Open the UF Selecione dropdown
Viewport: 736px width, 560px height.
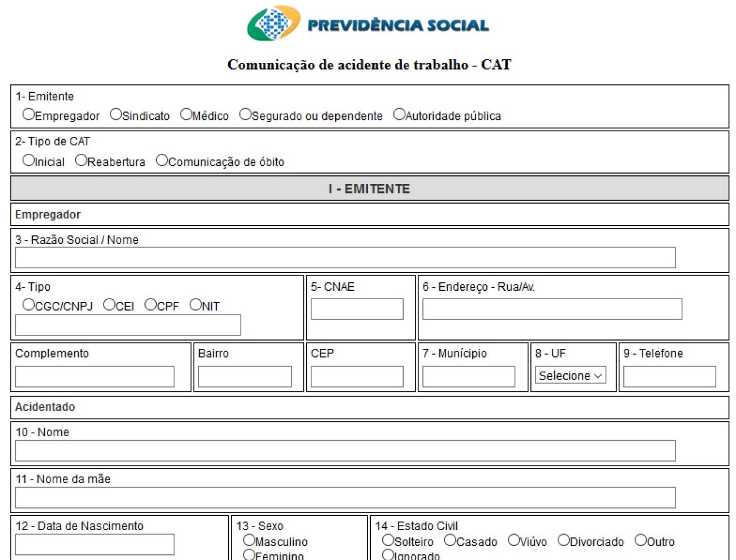pos(570,375)
